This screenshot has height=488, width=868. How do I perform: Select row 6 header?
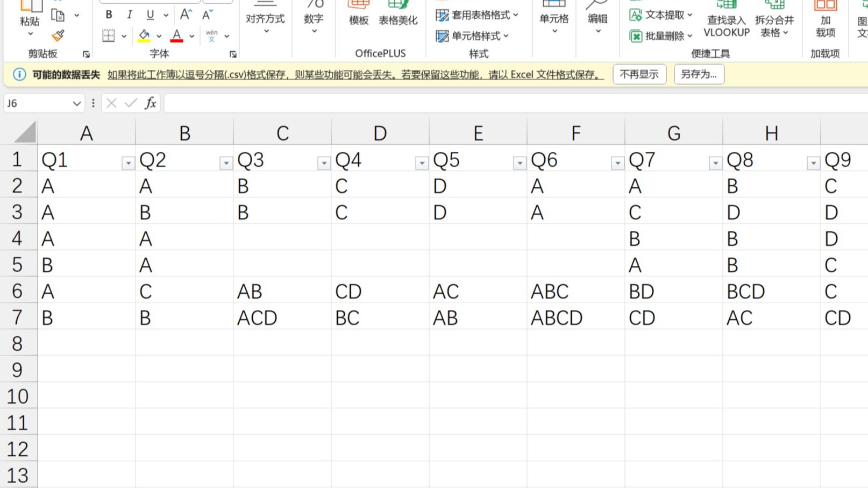(18, 291)
